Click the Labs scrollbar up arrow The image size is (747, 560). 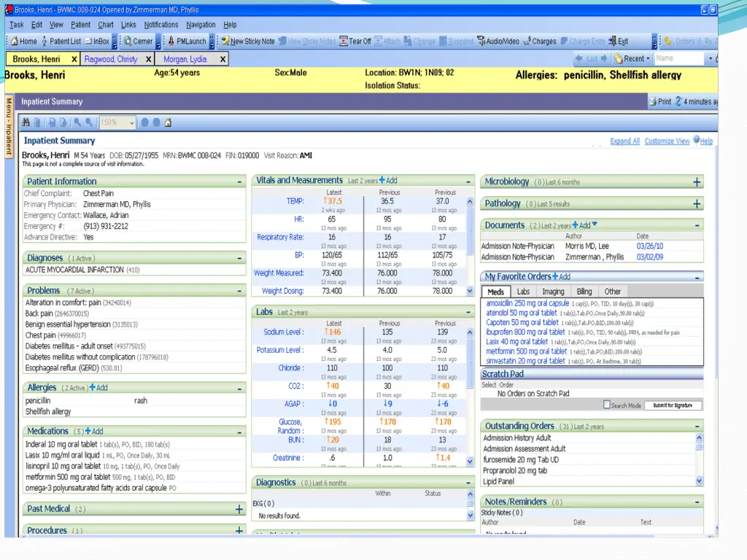point(470,332)
